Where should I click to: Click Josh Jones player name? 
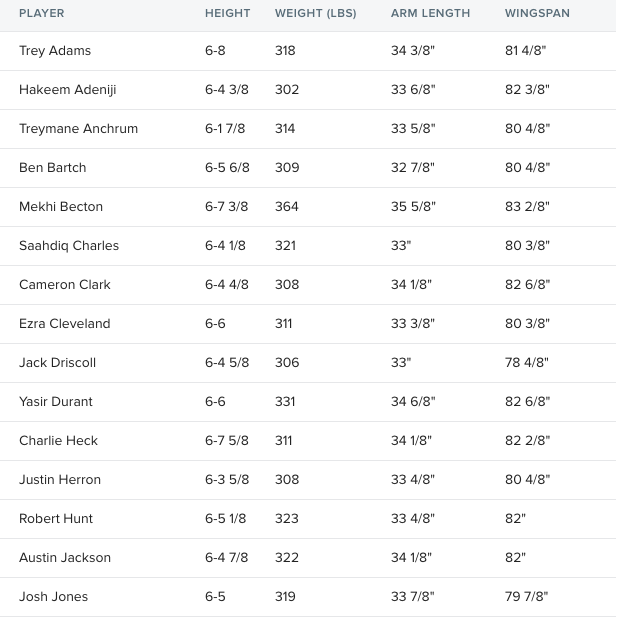(53, 597)
